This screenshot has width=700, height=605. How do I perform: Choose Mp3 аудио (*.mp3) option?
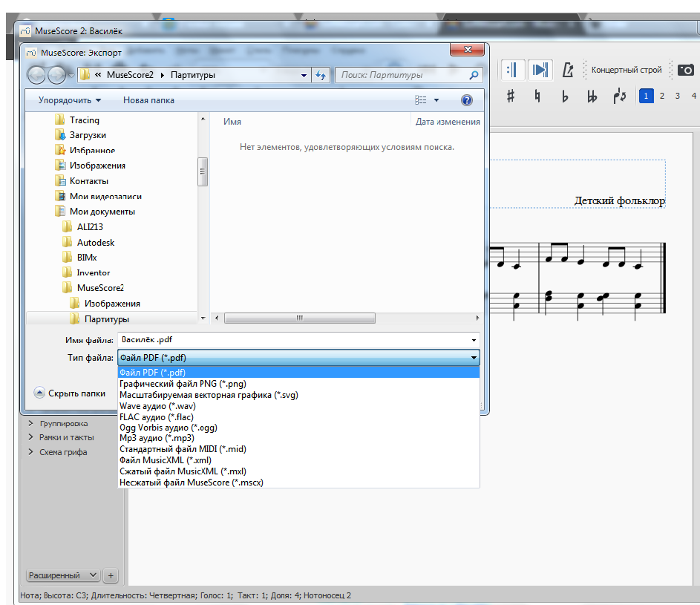tap(298, 438)
